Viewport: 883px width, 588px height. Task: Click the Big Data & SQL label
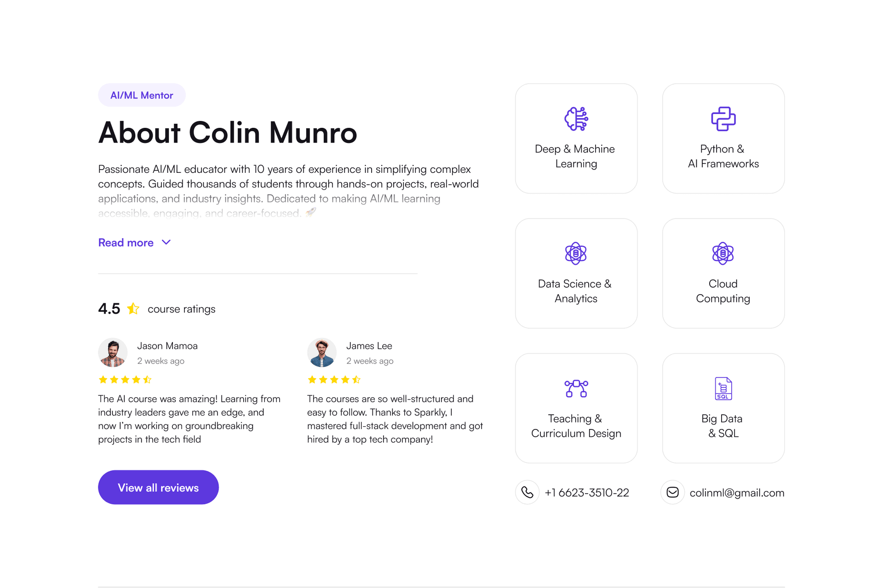(x=723, y=426)
